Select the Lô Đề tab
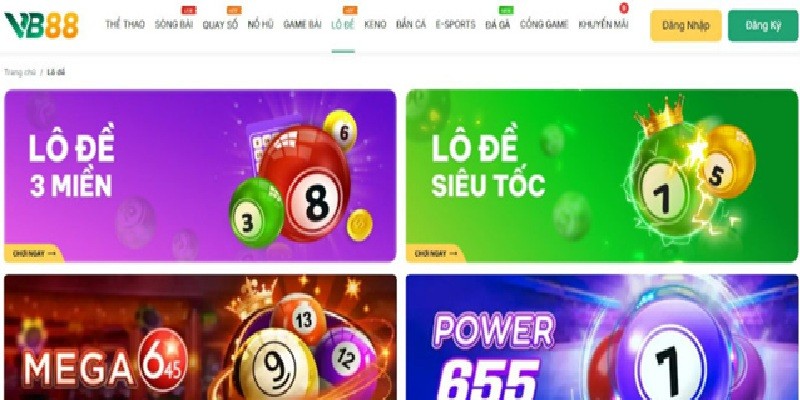This screenshot has height=400, width=800. coord(343,24)
